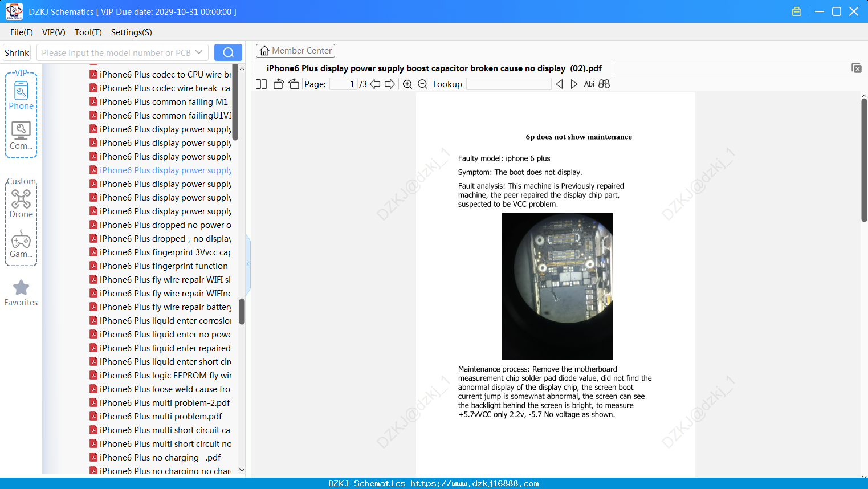This screenshot has height=489, width=868.
Task: Open the Favorites section
Action: coord(21,293)
